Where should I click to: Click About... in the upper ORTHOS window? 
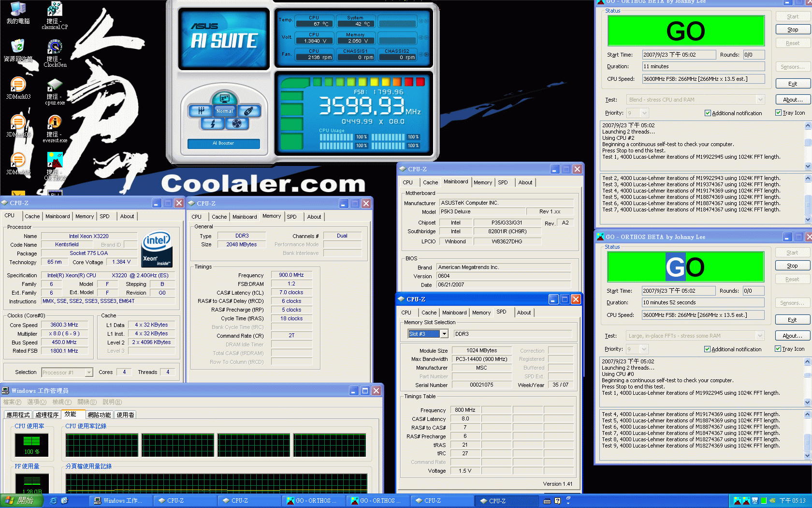(793, 100)
